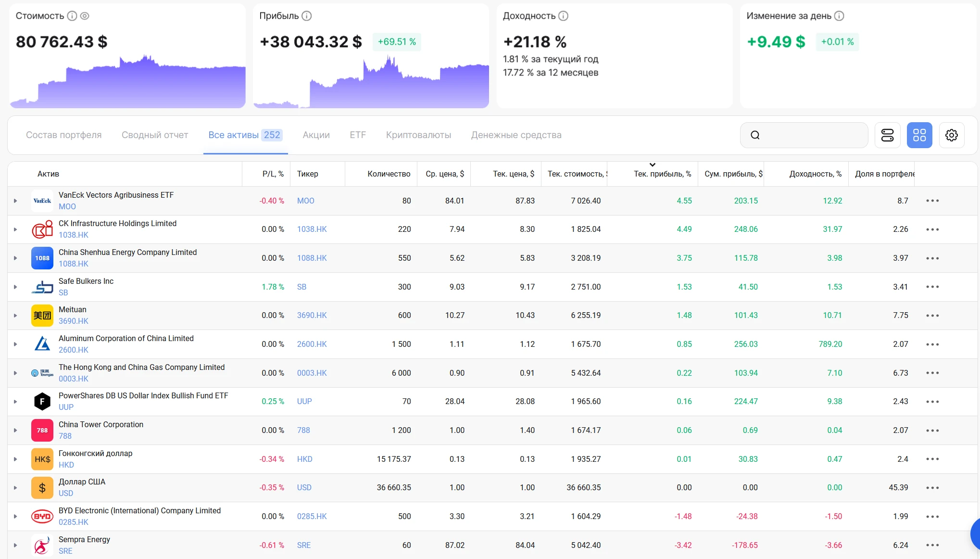Open more options for Meituan row

point(932,316)
